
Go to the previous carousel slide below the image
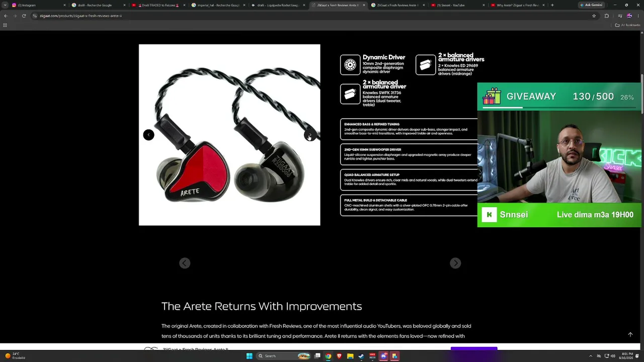(x=185, y=263)
